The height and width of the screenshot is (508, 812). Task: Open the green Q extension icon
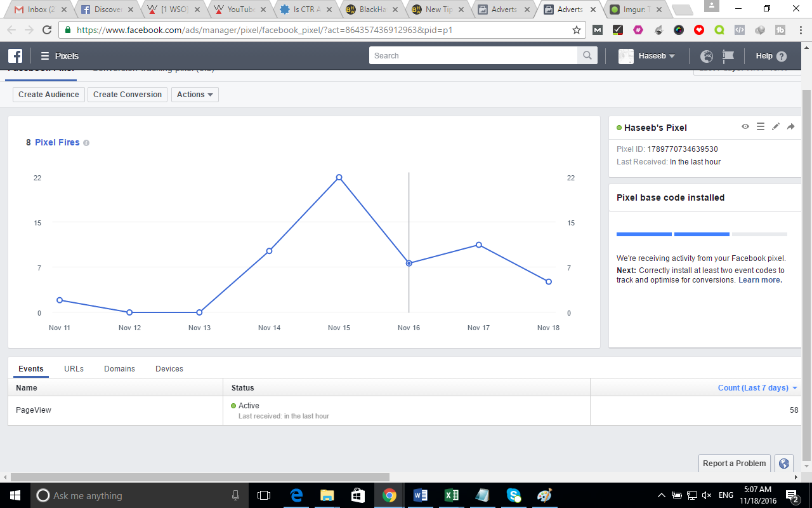[719, 30]
